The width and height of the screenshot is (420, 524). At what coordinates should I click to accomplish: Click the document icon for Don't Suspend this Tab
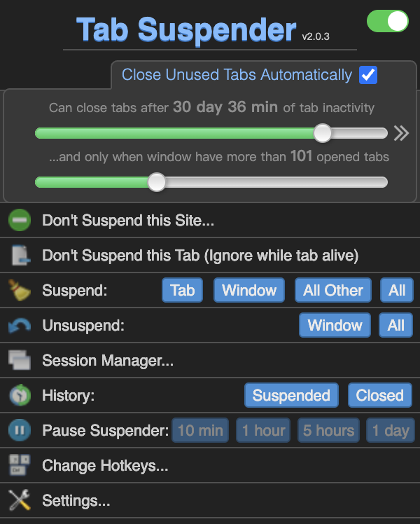[x=20, y=256]
